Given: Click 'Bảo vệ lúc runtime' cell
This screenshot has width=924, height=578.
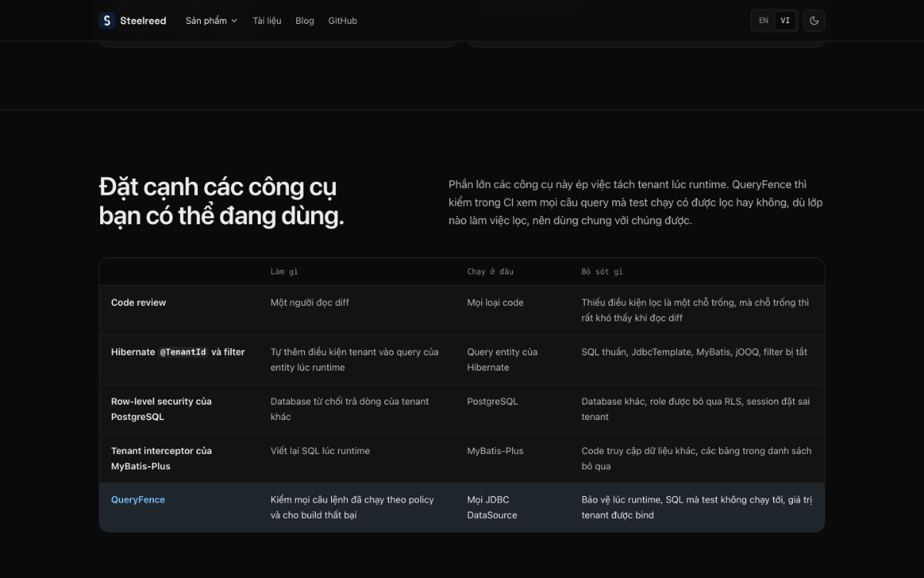Looking at the screenshot, I should click(697, 507).
